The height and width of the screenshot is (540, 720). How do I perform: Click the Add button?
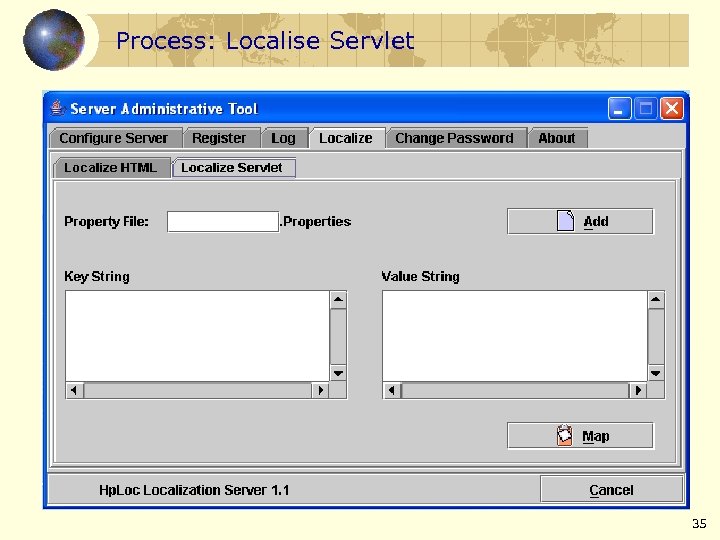coord(580,221)
